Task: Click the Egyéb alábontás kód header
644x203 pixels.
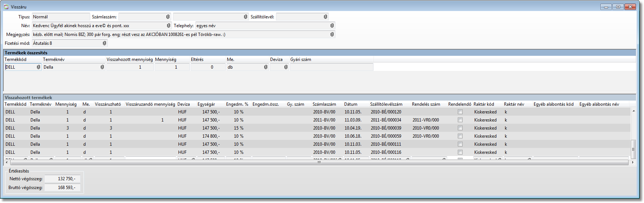Action: [553, 104]
